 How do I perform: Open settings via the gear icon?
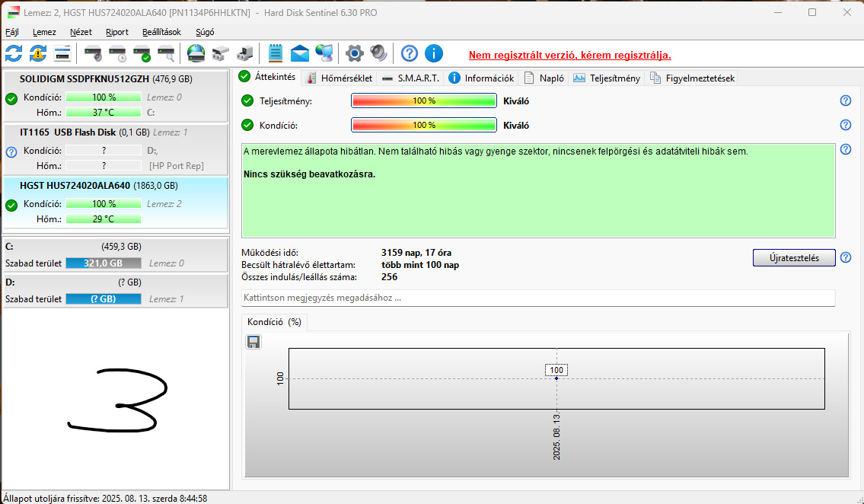pos(354,53)
